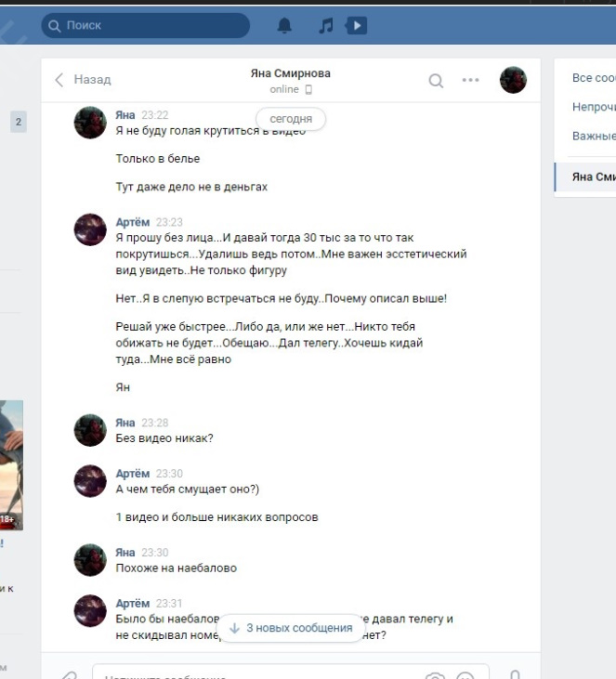Search inside this conversation
This screenshot has width=616, height=679.
pyautogui.click(x=436, y=80)
